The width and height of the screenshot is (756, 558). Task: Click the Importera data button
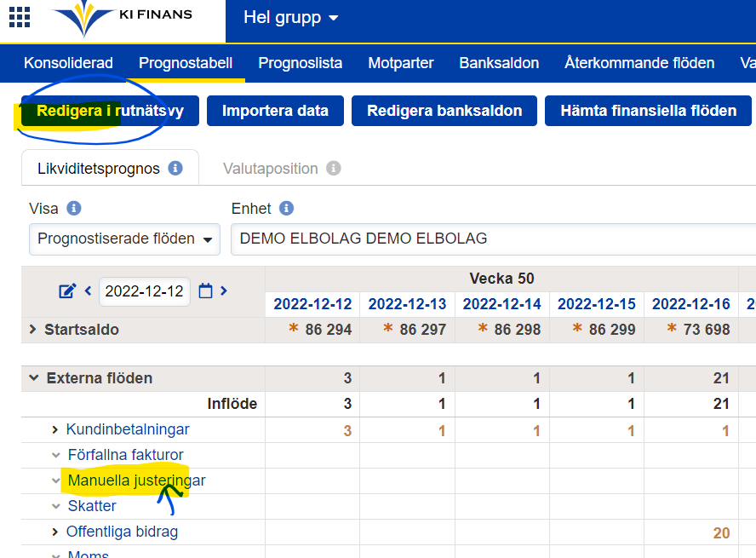pyautogui.click(x=275, y=111)
